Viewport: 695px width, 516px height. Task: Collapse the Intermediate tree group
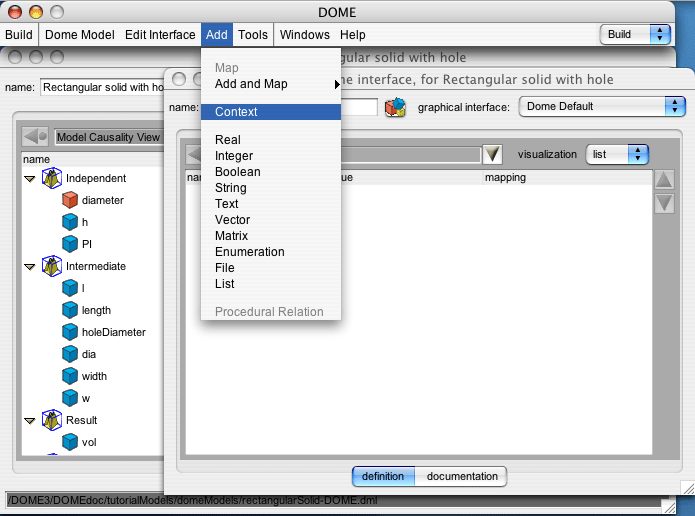30,267
